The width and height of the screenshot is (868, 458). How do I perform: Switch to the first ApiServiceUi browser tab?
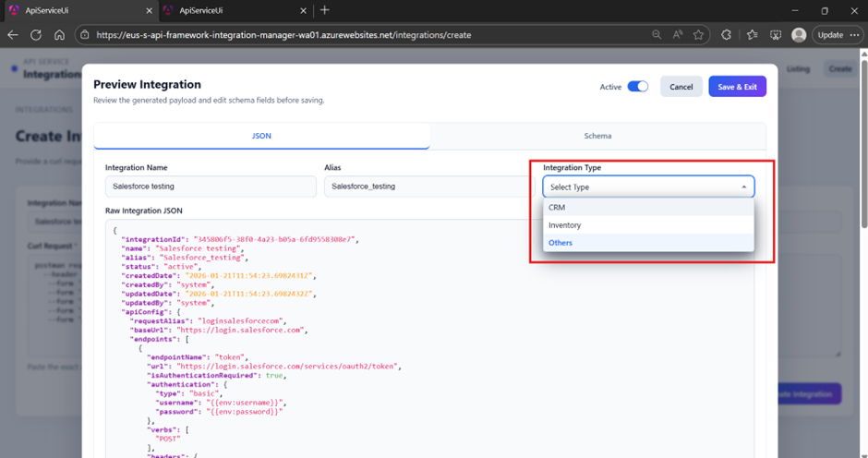coord(80,10)
